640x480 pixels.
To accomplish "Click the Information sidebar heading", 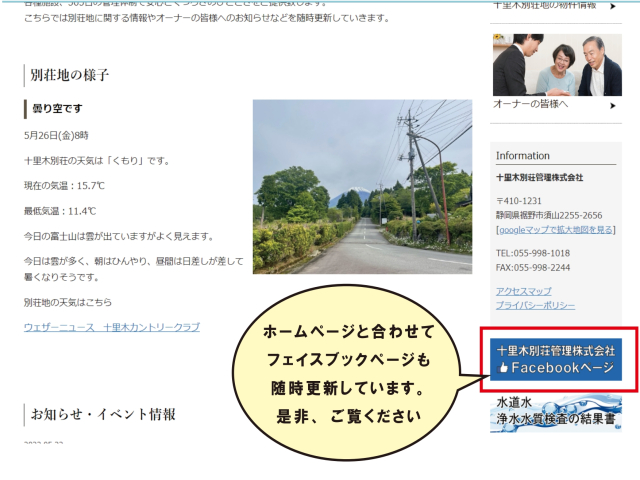I will point(523,156).
